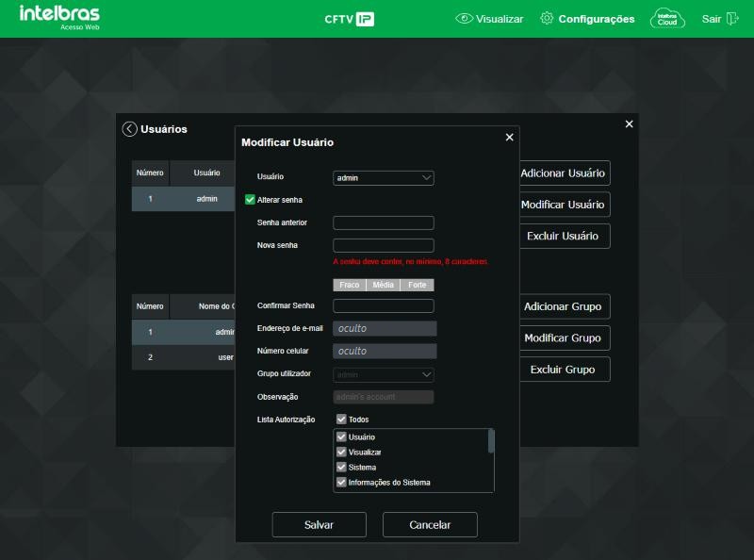Click the Média strength indicator
Image resolution: width=754 pixels, height=560 pixels.
click(x=384, y=285)
